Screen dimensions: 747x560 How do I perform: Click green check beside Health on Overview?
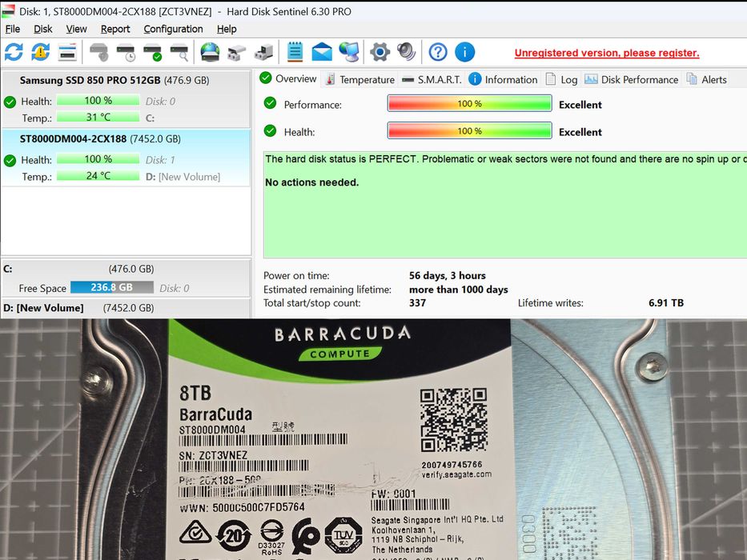click(x=270, y=130)
